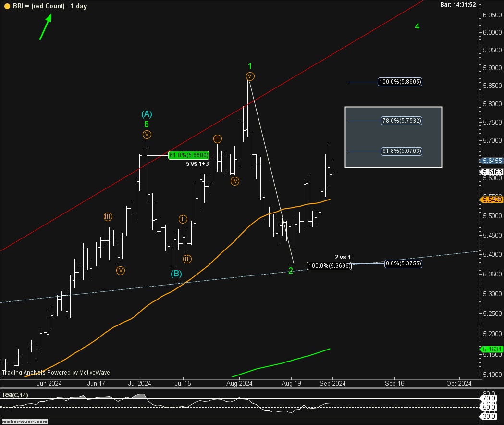Select the 78.6%(5.7532) level label
This screenshot has width=504, height=425.
pyautogui.click(x=402, y=121)
